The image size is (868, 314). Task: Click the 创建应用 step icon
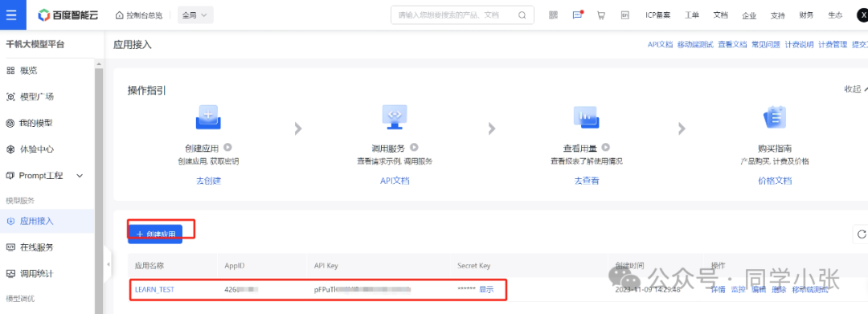208,117
